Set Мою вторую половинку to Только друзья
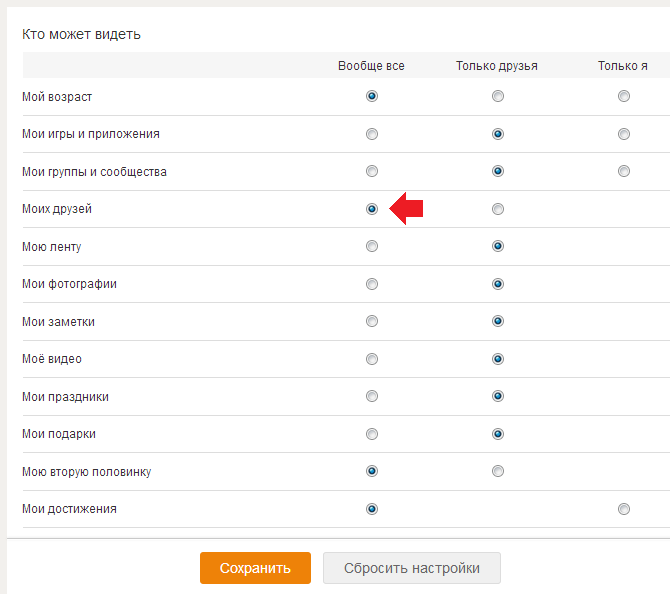The height and width of the screenshot is (594, 670). (498, 471)
